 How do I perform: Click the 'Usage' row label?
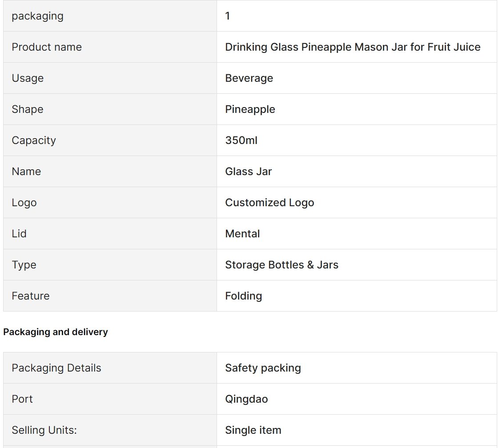[28, 78]
